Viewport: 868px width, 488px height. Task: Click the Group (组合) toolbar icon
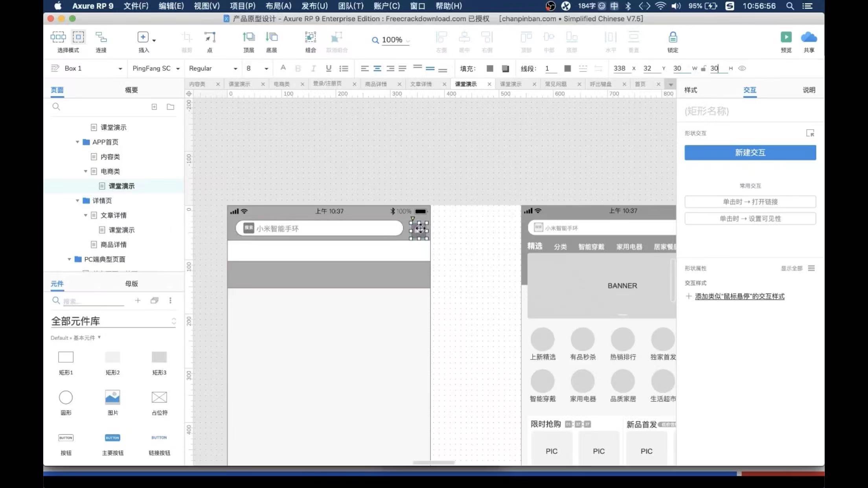[310, 37]
